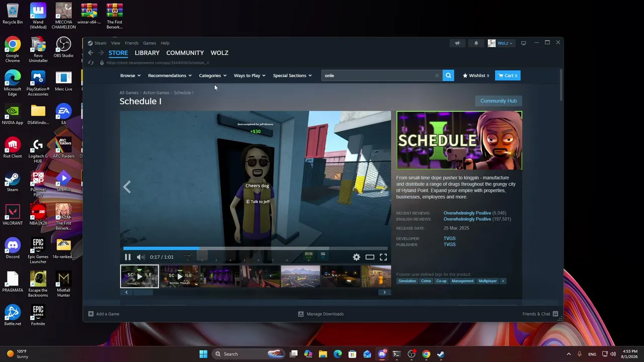644x362 pixels.
Task: Open the Wishlist page
Action: click(476, 75)
